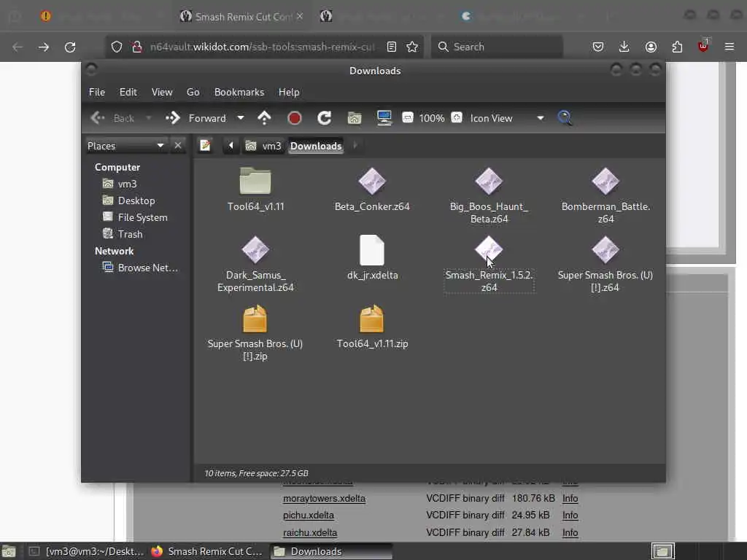Open the File menu

(97, 92)
